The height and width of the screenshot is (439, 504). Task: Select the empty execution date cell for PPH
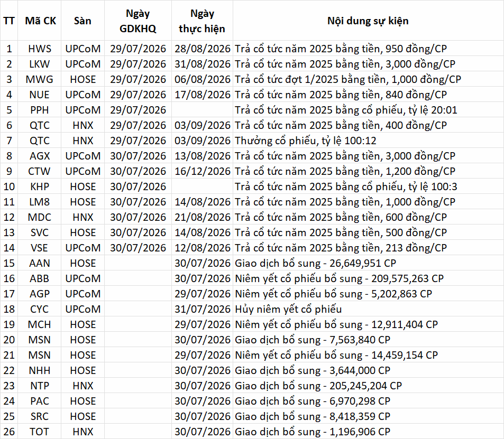pos(203,110)
